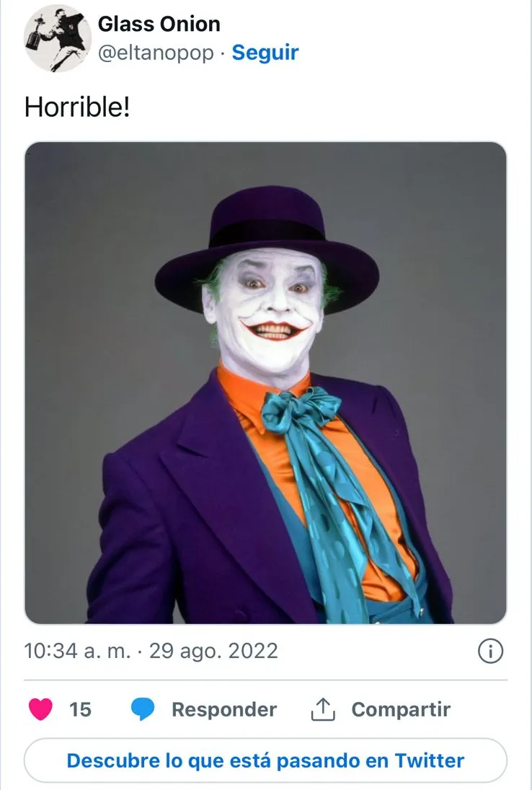
Task: Open the Glass Onion display name
Action: coord(159,25)
